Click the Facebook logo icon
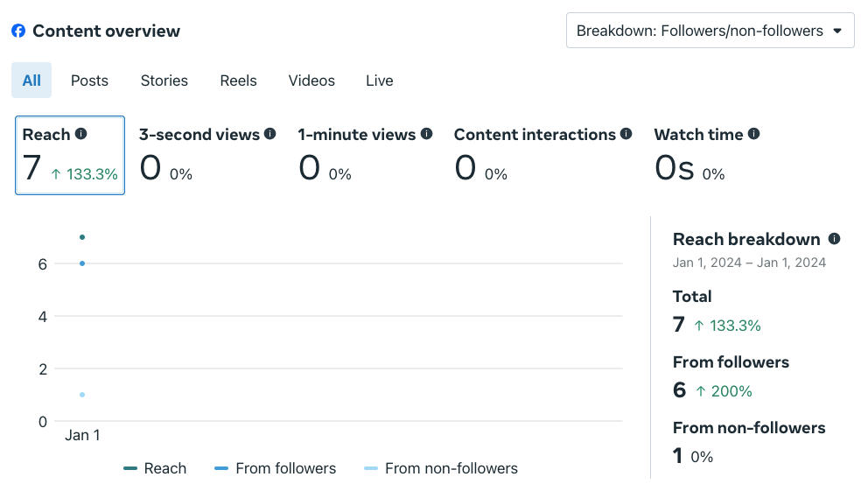Viewport: 868px width, 491px height. click(18, 32)
